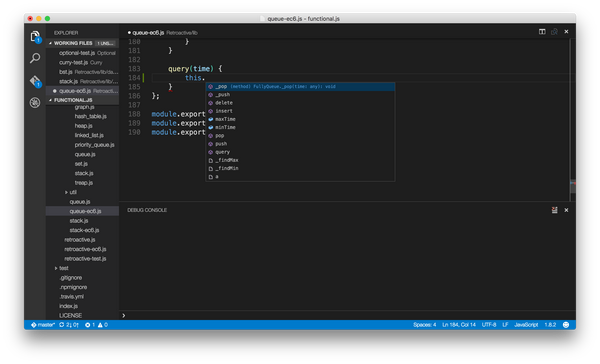Image resolution: width=600 pixels, height=364 pixels.
Task: Select unsaved queue-ec6.js in working files
Action: tap(82, 91)
